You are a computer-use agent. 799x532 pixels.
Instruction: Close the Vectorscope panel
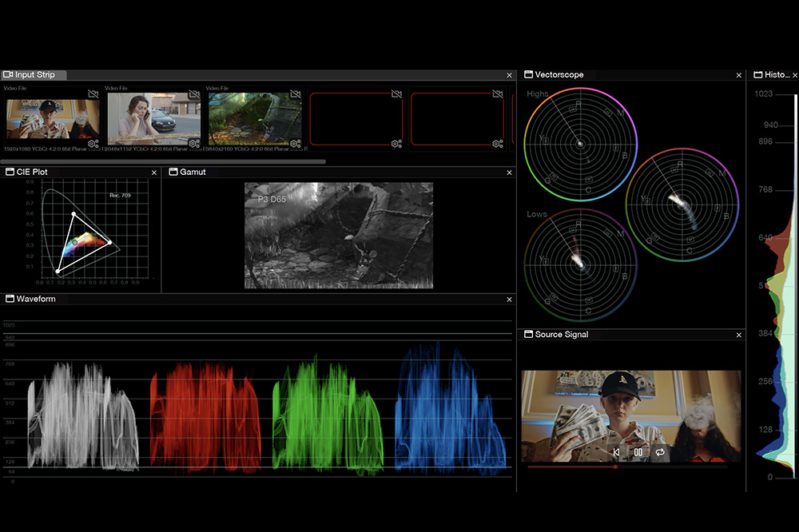click(x=739, y=75)
